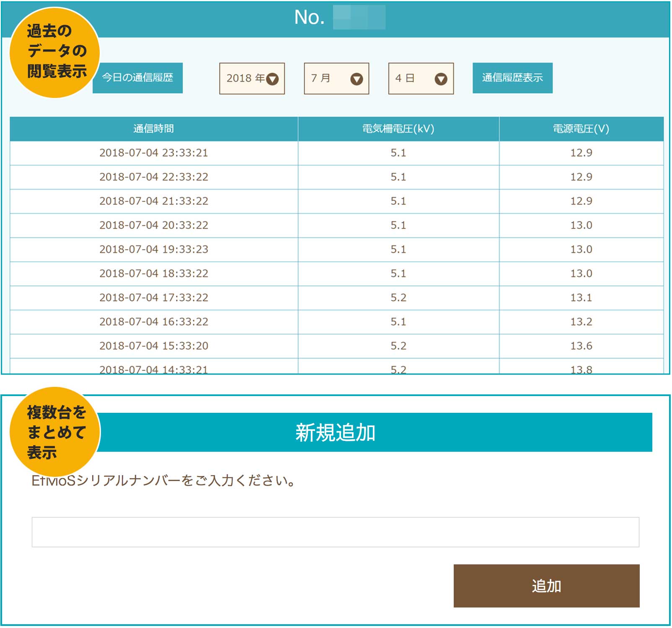Click the 13.6 power voltage cell
The image size is (672, 628).
(581, 346)
